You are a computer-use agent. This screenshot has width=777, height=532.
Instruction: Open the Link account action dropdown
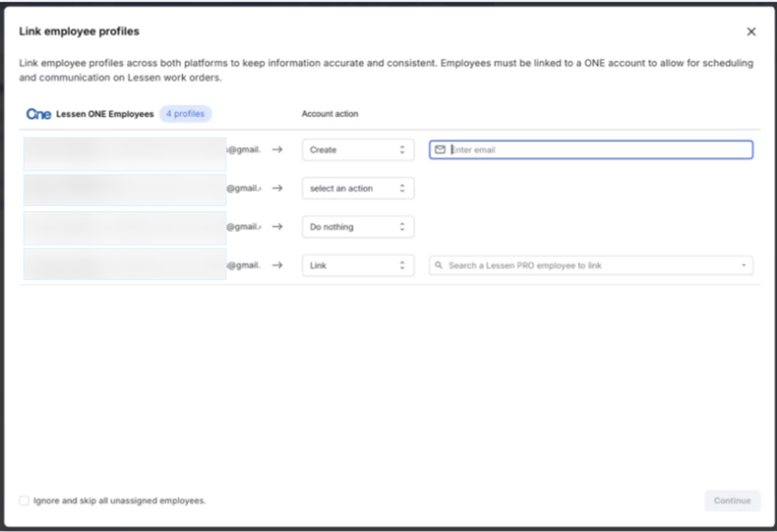click(358, 265)
